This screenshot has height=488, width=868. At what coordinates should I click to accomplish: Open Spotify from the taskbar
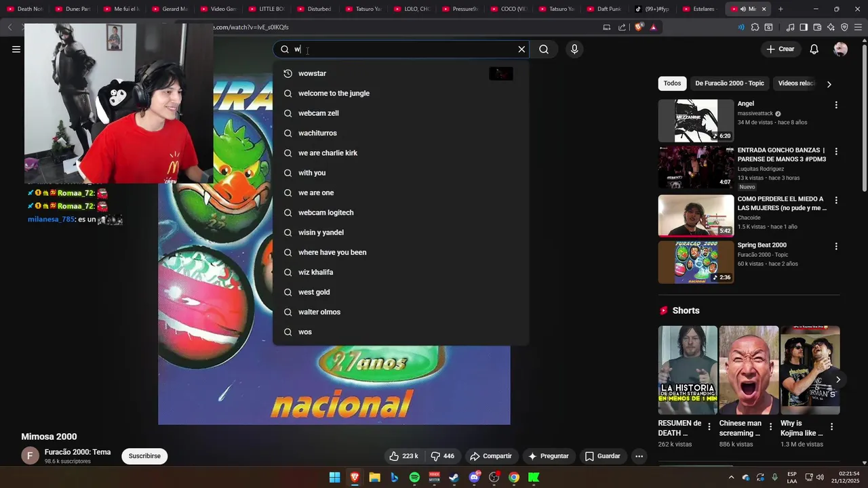(x=414, y=477)
